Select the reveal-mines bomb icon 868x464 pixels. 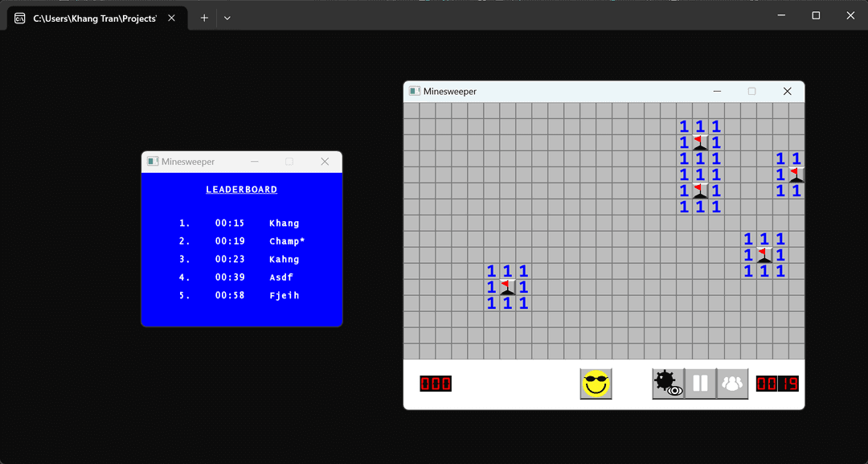point(666,384)
